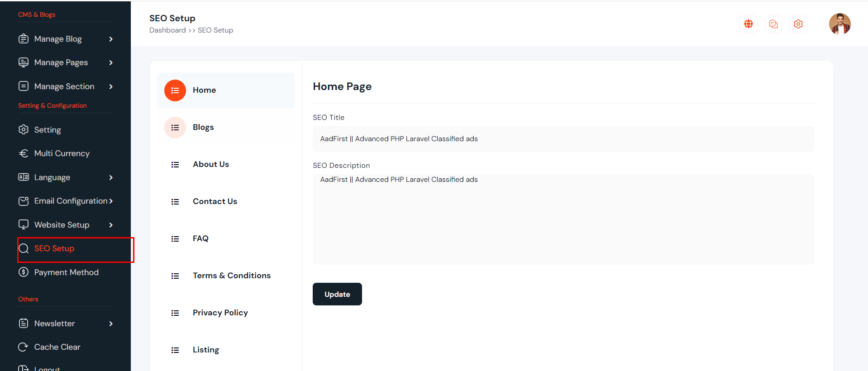Click the gear settings icon in header
This screenshot has width=868, height=371.
click(798, 24)
